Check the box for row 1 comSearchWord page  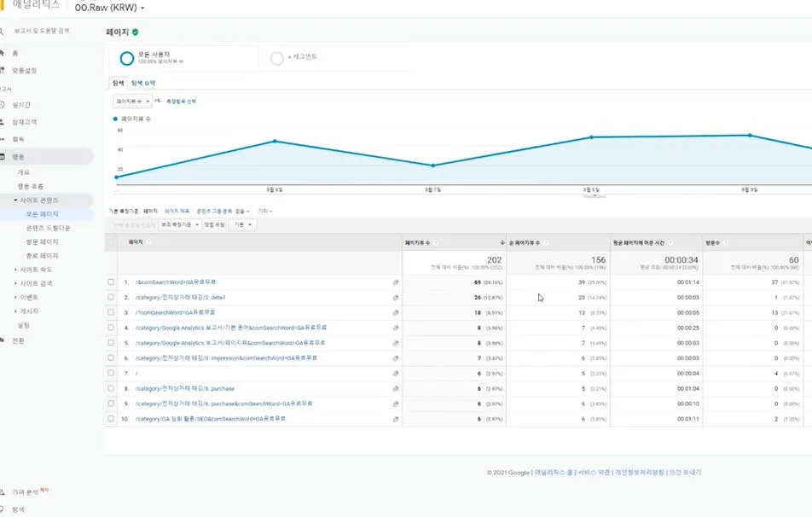pyautogui.click(x=111, y=282)
